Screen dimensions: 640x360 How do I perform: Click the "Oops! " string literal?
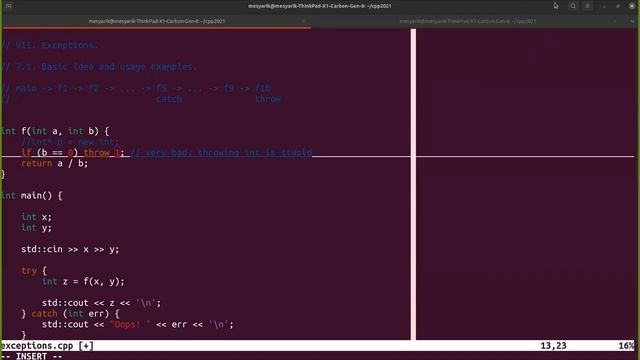(x=130, y=324)
